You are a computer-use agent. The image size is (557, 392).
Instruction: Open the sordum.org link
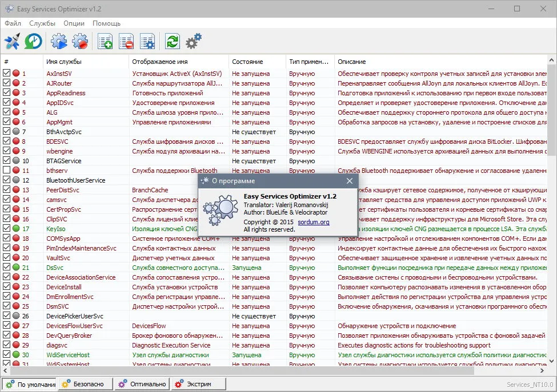(313, 222)
